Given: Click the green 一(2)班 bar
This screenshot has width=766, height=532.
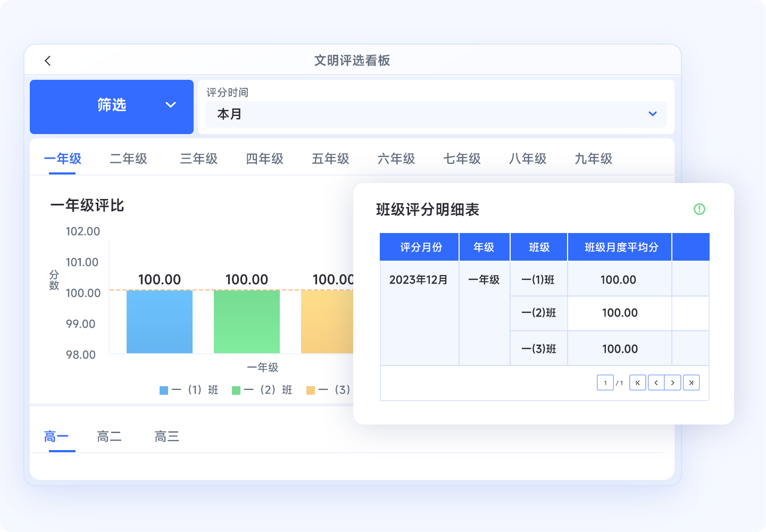Looking at the screenshot, I should (247, 321).
